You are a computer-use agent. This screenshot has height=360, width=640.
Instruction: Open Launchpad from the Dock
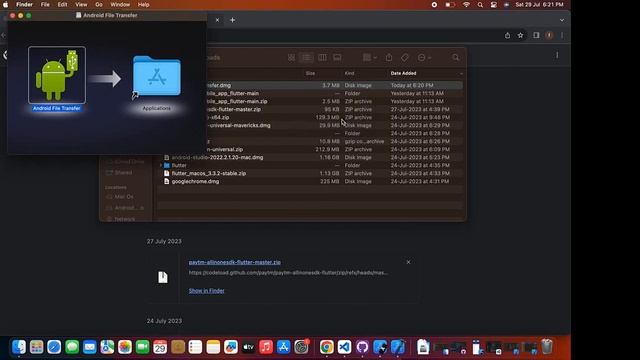36,347
